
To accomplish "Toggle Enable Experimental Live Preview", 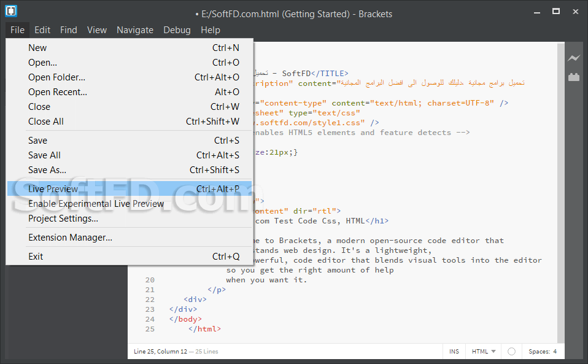I will [x=130, y=204].
